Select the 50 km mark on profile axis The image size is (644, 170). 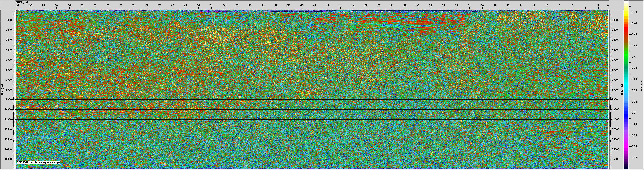click(x=289, y=5)
